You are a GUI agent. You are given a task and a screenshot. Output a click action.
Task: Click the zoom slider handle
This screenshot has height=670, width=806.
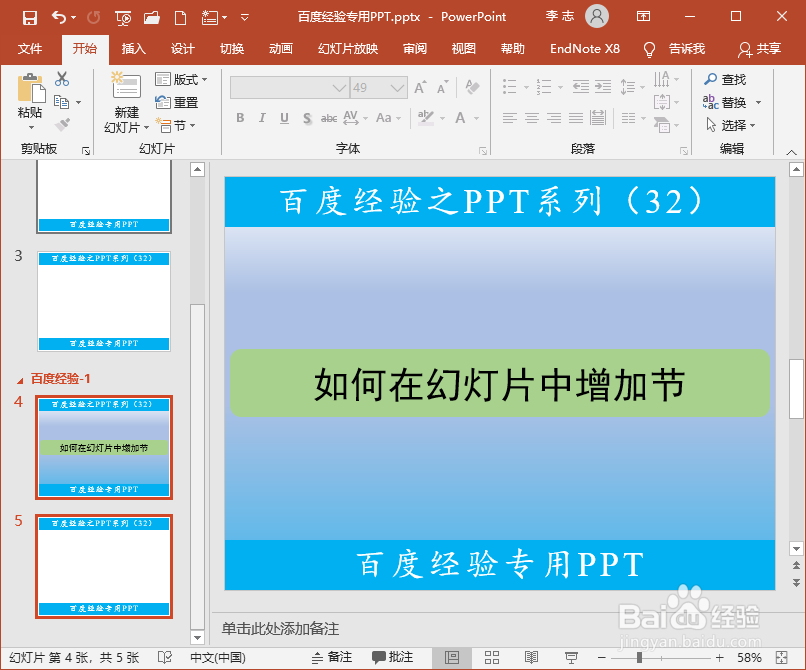(x=639, y=657)
